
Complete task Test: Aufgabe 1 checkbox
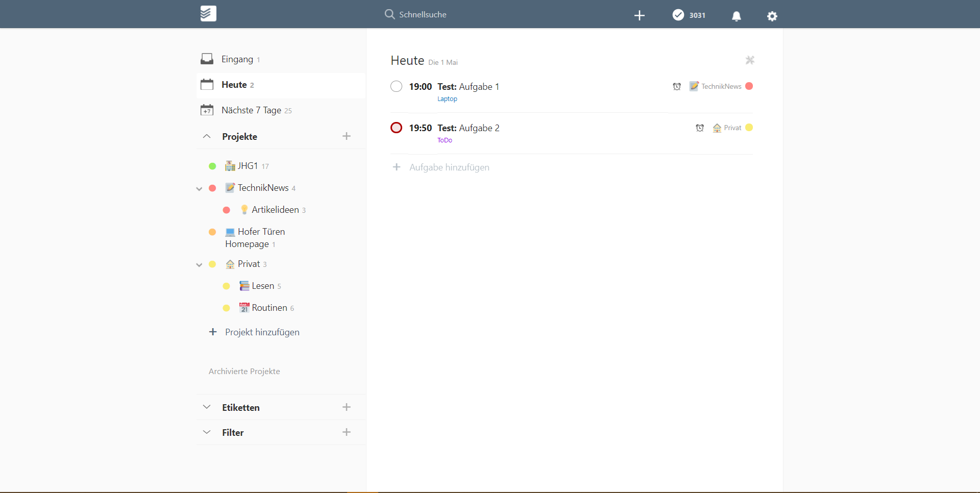[x=397, y=86]
